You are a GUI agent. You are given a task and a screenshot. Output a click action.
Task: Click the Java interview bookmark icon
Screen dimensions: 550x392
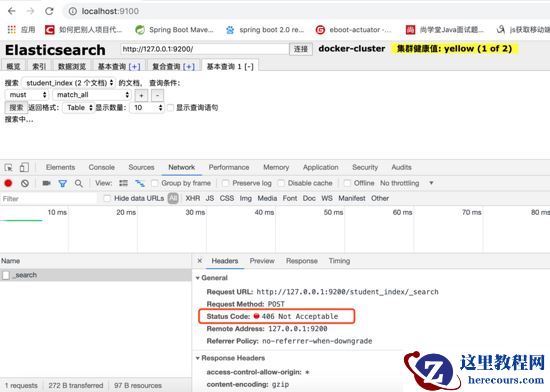click(x=410, y=30)
